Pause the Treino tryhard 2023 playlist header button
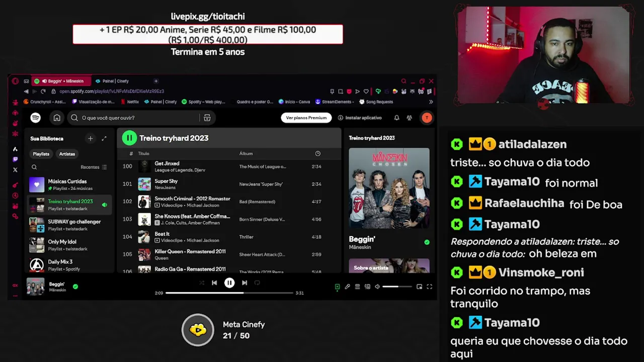This screenshot has width=644, height=362. click(x=129, y=138)
